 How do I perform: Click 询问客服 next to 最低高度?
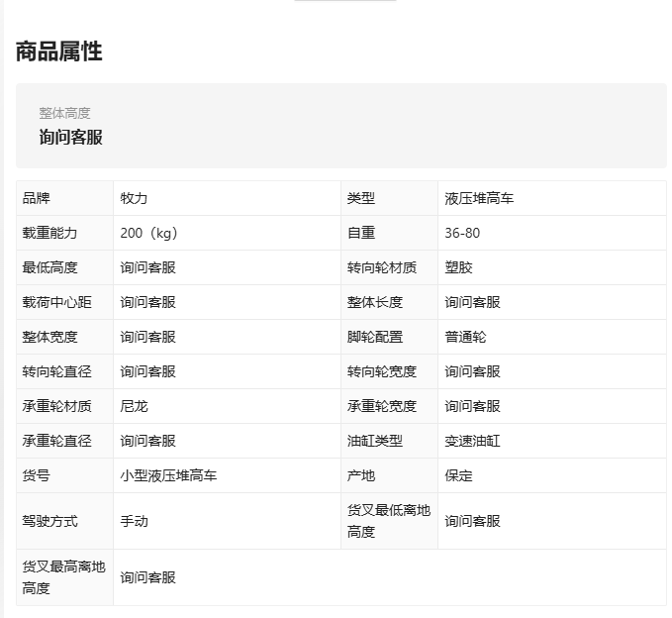point(147,267)
